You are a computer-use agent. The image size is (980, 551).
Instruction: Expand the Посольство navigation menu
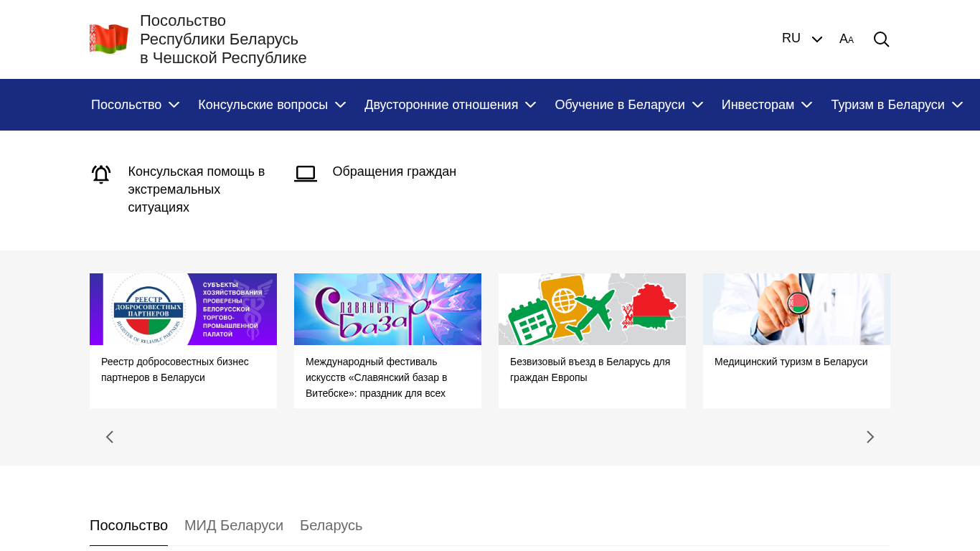135,105
